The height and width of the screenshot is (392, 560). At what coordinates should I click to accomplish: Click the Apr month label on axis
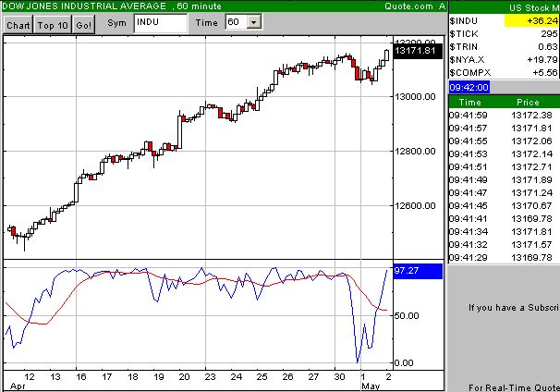point(18,386)
